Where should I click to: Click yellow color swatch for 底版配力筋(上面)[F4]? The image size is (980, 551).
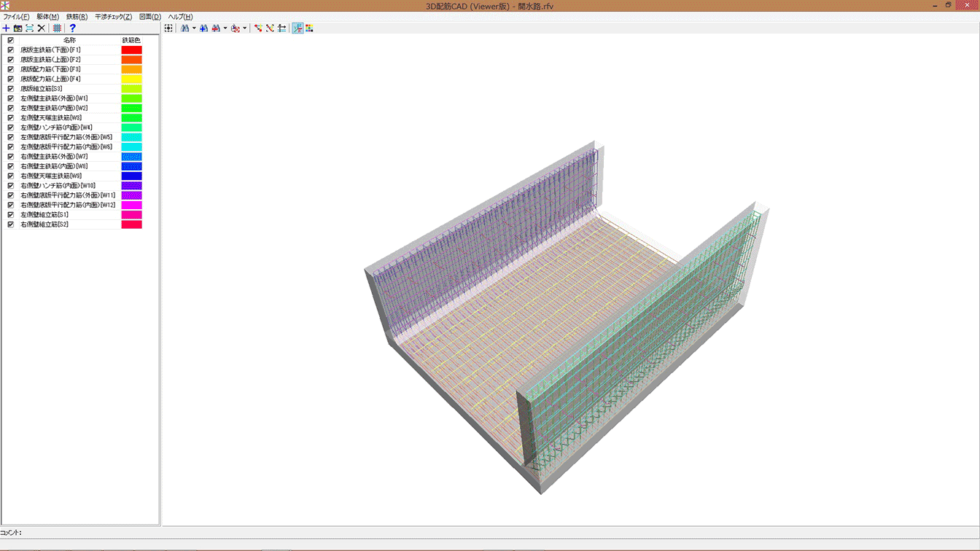click(132, 79)
